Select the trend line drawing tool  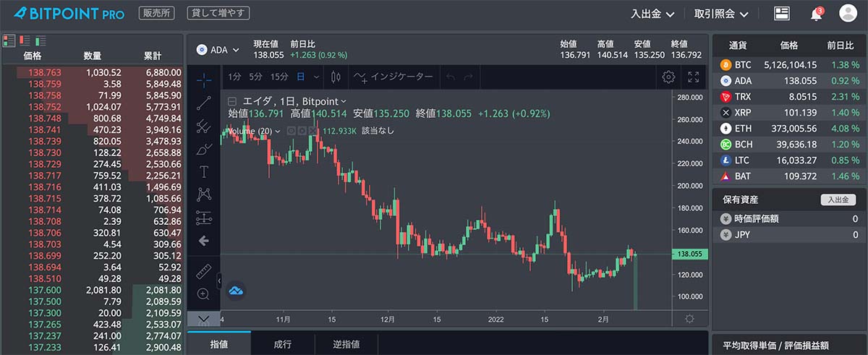(203, 103)
